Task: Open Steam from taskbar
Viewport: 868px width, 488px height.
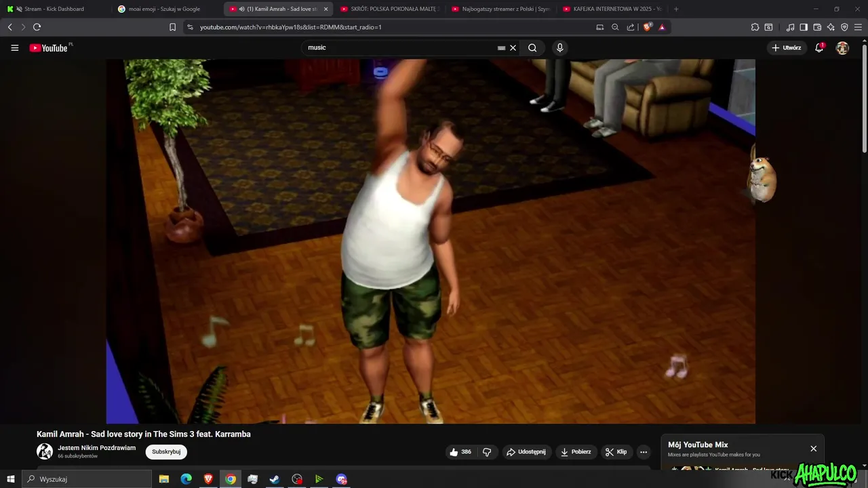Action: 275,479
